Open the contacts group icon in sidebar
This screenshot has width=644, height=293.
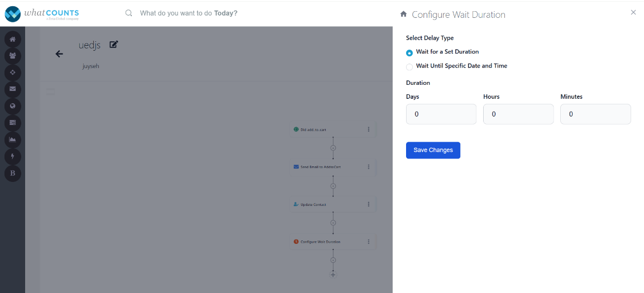pyautogui.click(x=12, y=56)
